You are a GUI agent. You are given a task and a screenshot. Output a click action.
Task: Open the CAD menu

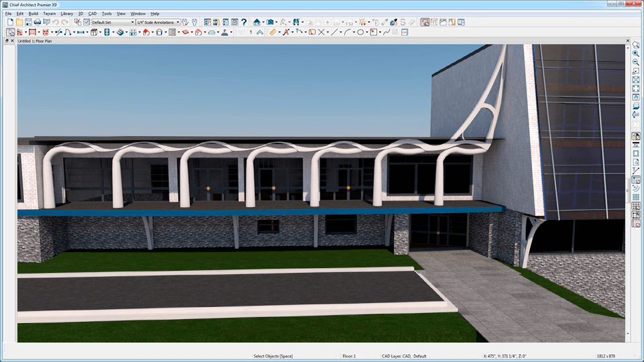pyautogui.click(x=93, y=13)
